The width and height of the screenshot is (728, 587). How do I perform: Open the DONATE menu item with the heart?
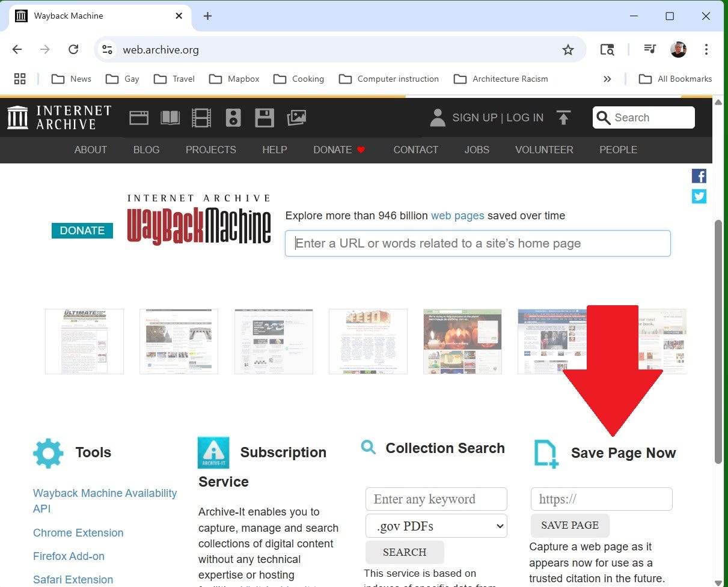click(340, 150)
